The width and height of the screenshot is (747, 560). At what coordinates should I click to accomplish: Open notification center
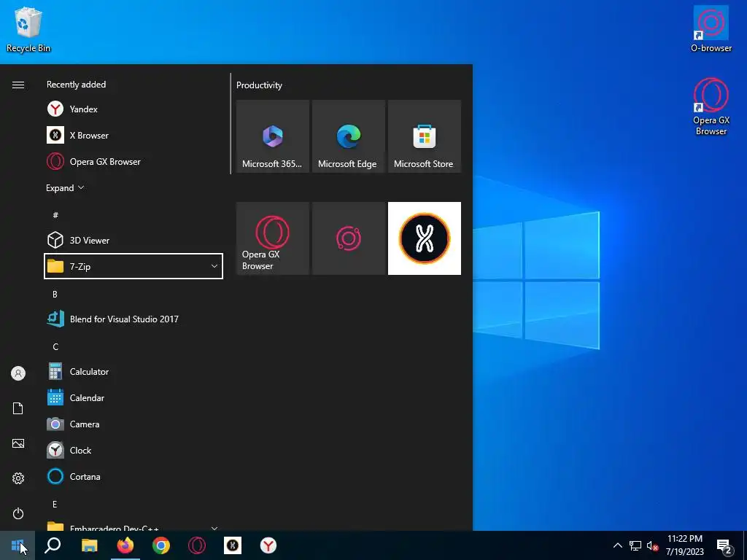[724, 545]
